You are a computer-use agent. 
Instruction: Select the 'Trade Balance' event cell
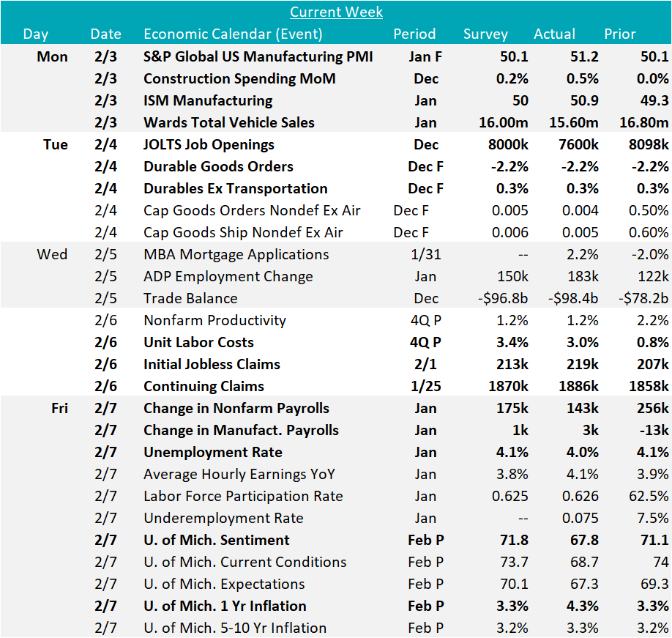coord(190,298)
